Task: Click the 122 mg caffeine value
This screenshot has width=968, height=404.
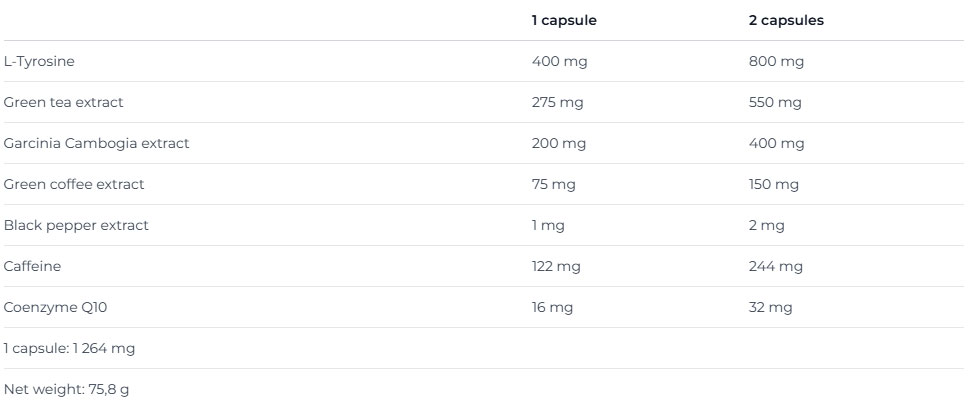Action: [x=556, y=266]
